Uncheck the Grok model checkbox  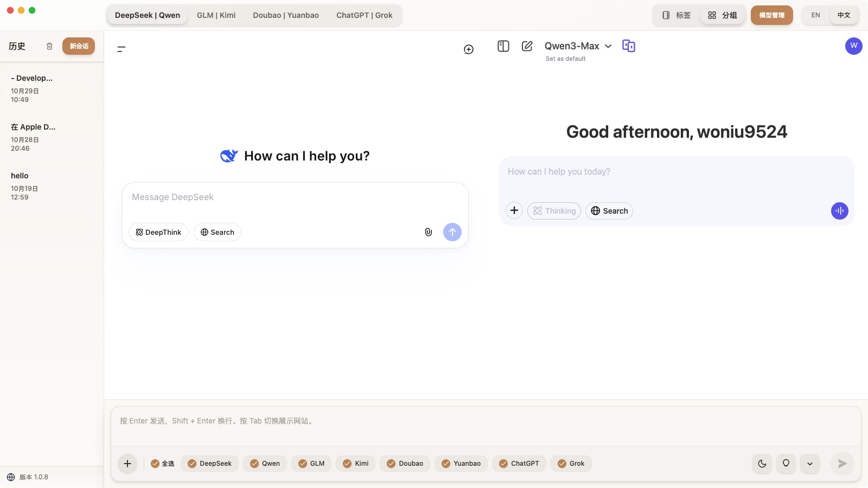tap(562, 464)
